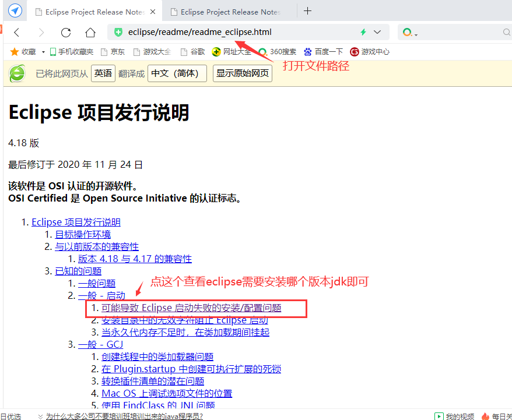The width and height of the screenshot is (512, 420).
Task: Expand the news ticker chevron icon
Action: point(40,417)
